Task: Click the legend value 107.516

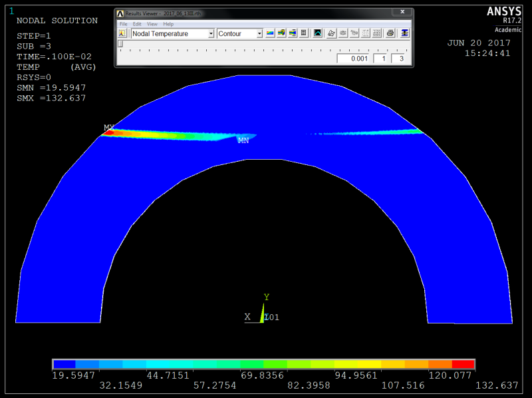Action: (403, 385)
